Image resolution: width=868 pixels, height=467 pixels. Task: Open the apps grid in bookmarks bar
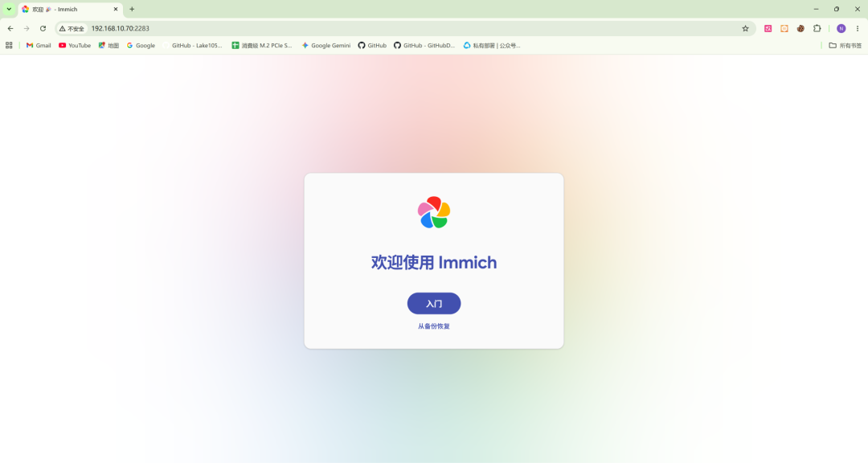(9, 45)
